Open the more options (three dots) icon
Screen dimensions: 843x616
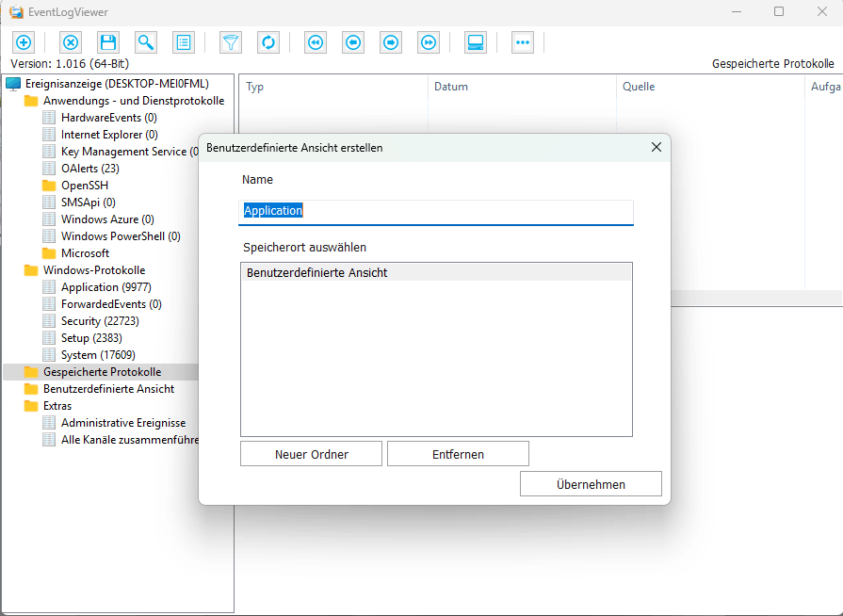click(523, 42)
